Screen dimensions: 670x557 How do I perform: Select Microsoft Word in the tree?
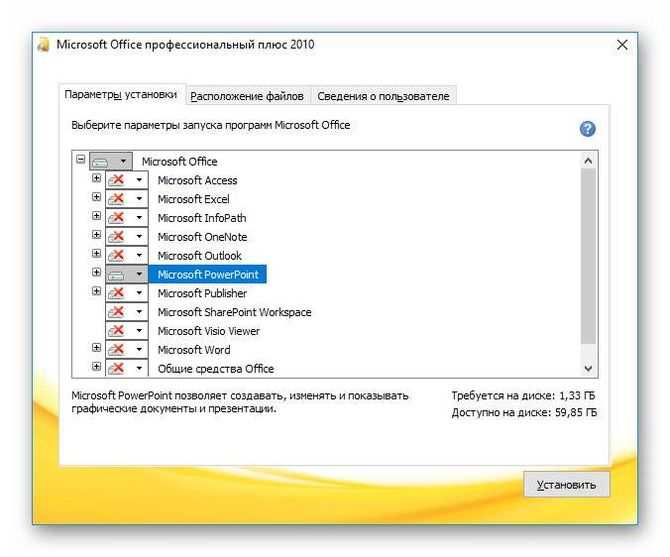[x=194, y=349]
